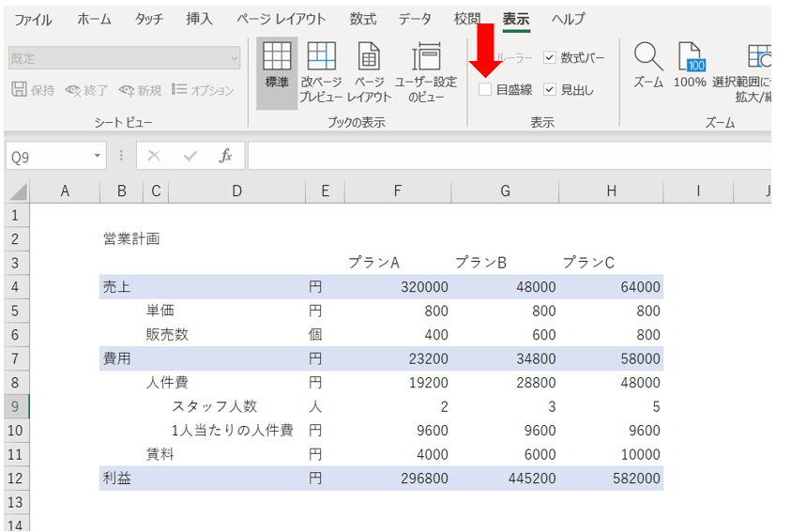Select column A header

(65, 191)
